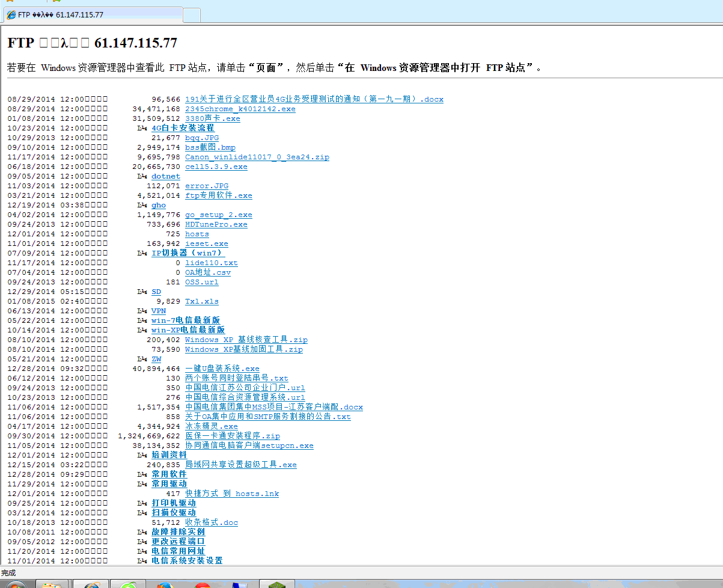
Task: Click the folder icon next to gho
Action: point(142,205)
